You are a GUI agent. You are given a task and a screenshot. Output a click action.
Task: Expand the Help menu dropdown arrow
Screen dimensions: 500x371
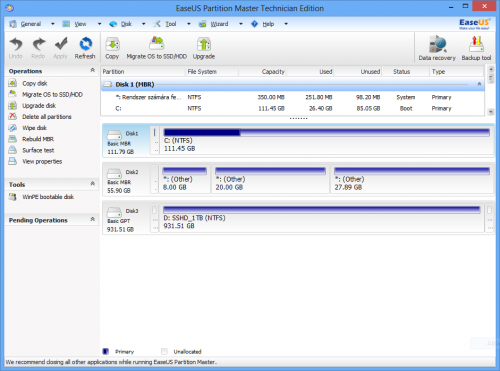point(286,24)
